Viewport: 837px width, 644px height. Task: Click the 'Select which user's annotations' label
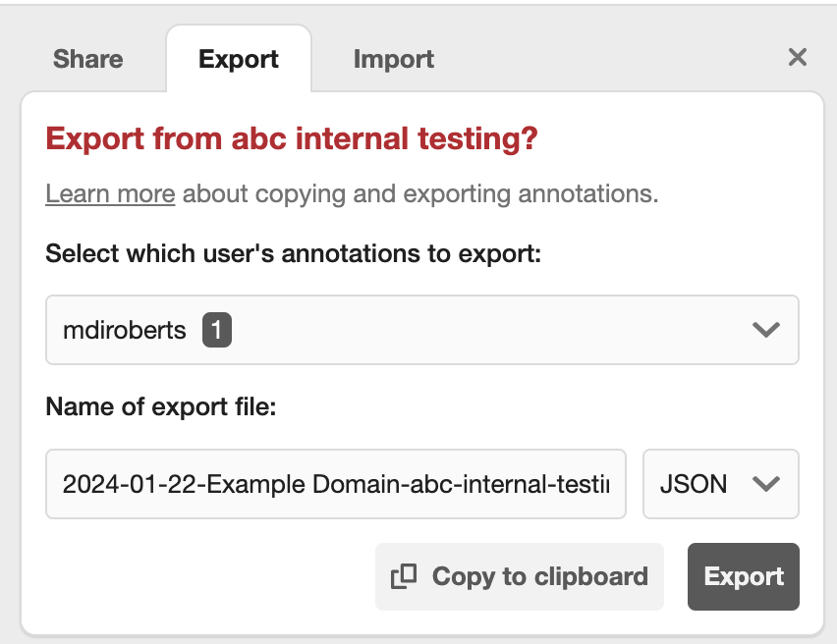pyautogui.click(x=294, y=254)
